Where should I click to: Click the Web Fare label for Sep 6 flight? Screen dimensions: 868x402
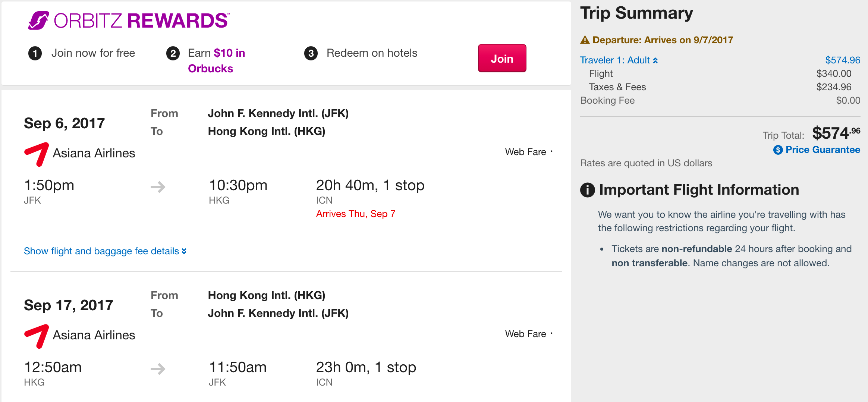pyautogui.click(x=525, y=152)
